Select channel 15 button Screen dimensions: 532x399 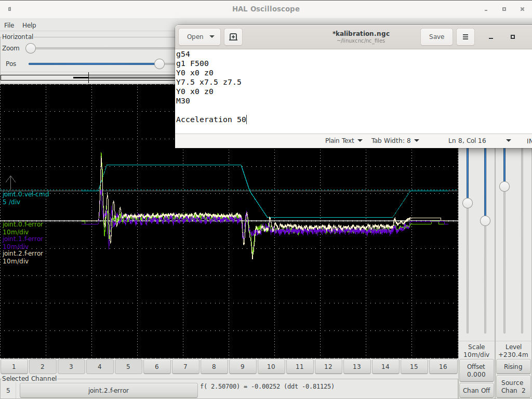point(414,366)
